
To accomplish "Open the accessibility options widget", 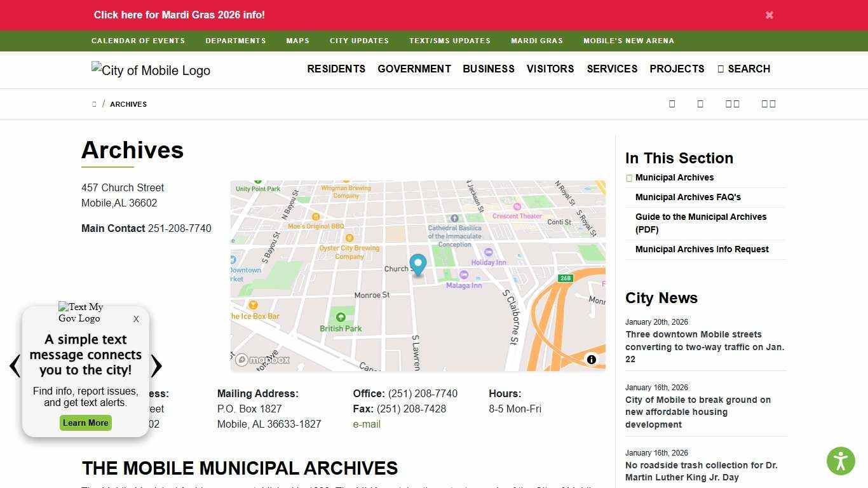I will coord(840,461).
